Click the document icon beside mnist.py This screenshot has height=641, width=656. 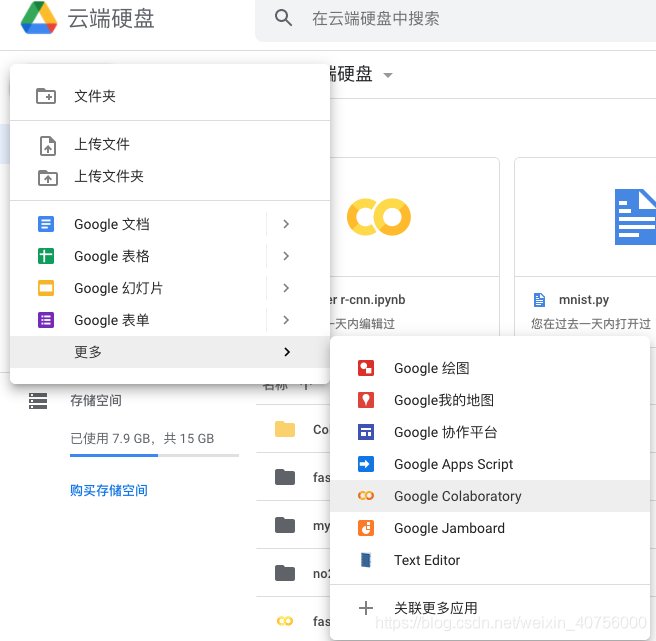(540, 300)
